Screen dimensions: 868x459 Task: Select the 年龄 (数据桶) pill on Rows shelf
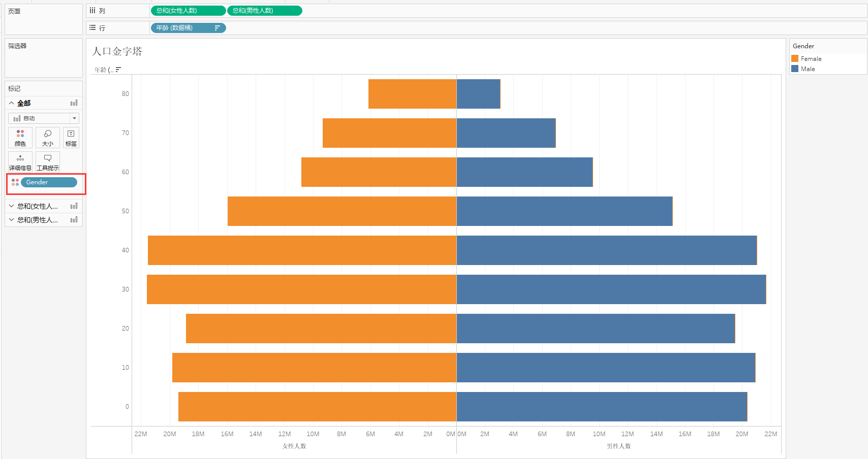click(x=188, y=28)
